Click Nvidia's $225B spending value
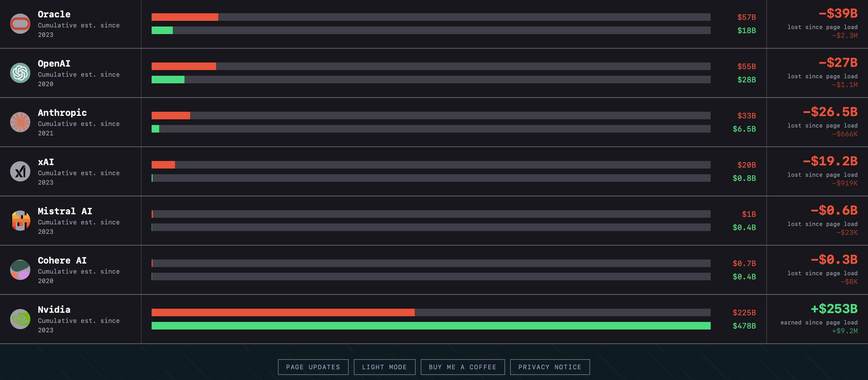The width and height of the screenshot is (868, 380). pyautogui.click(x=744, y=312)
